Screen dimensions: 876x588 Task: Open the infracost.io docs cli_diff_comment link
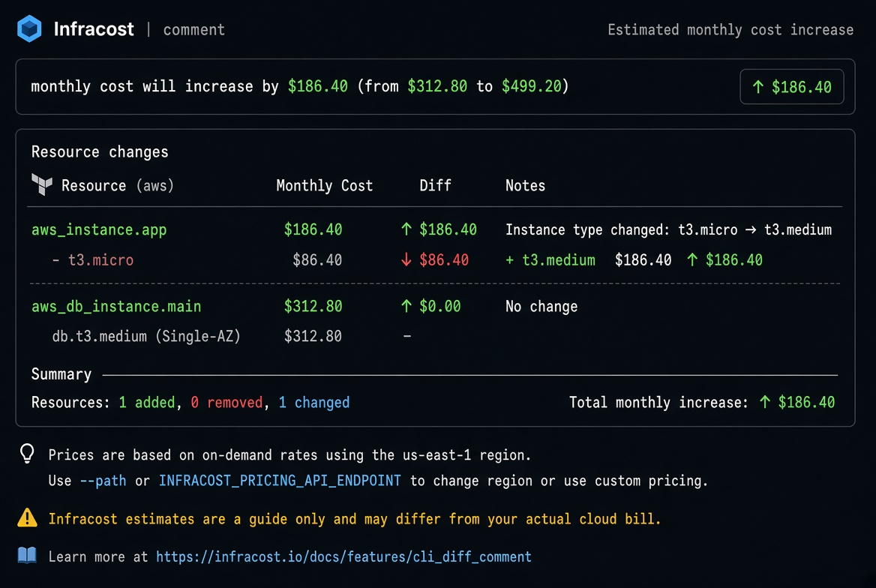click(343, 556)
